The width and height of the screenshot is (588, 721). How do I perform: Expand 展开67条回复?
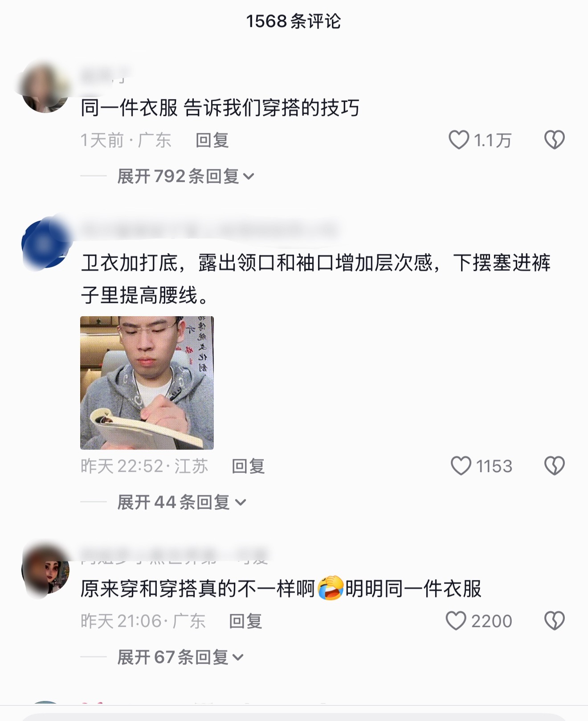pyautogui.click(x=180, y=657)
